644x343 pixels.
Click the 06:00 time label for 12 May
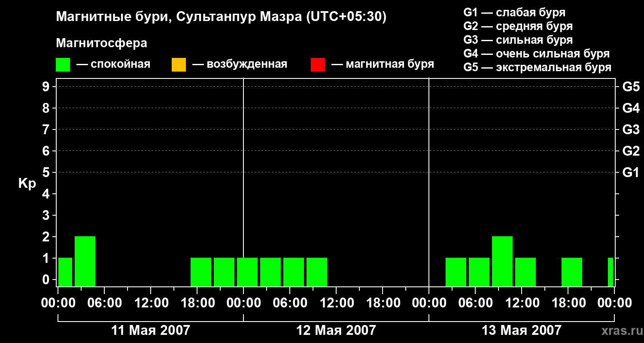[x=290, y=303]
